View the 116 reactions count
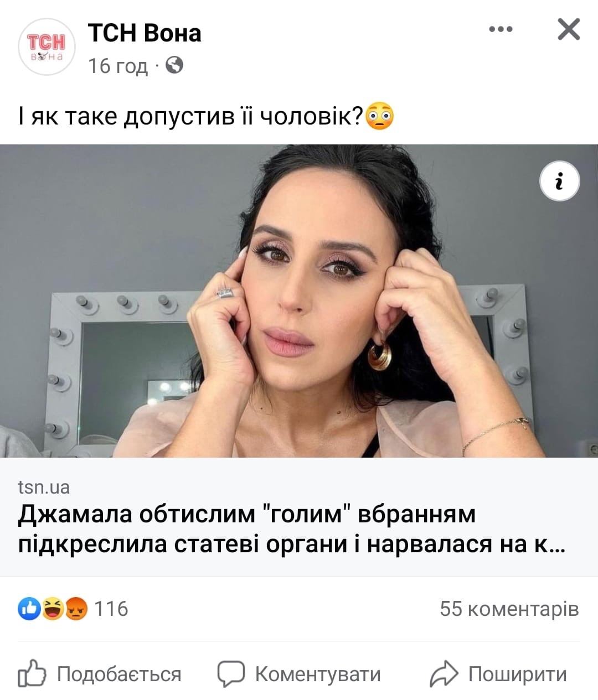Image resolution: width=598 pixels, height=700 pixels. (111, 609)
